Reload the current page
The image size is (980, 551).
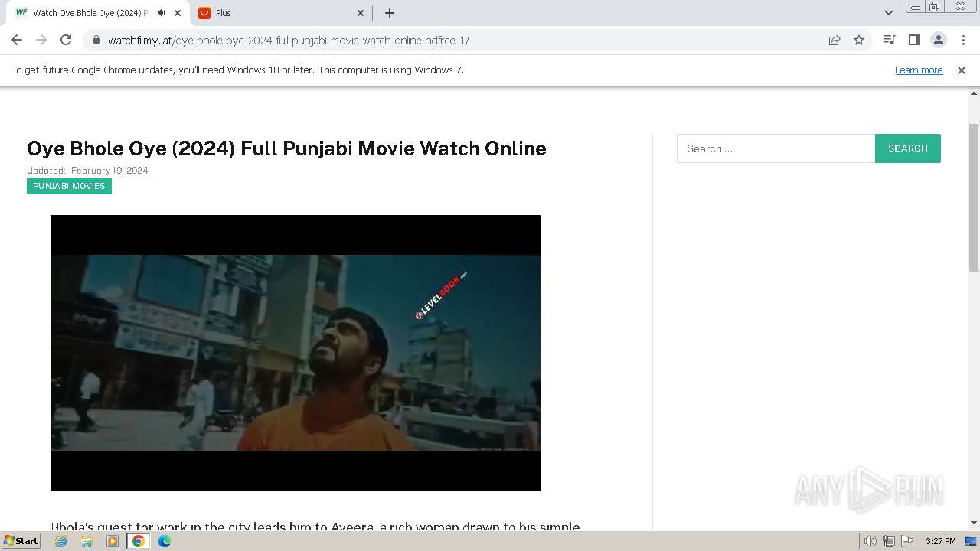[66, 40]
